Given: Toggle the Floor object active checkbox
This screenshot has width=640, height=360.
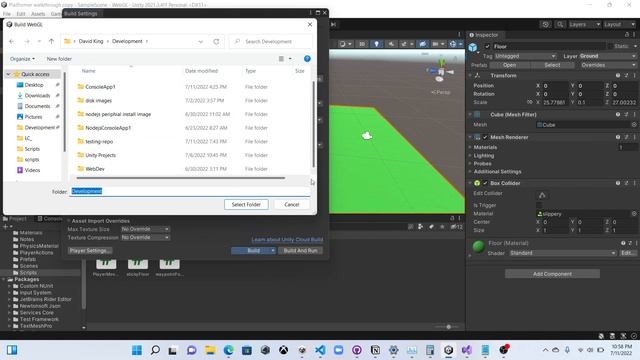Looking at the screenshot, I should coord(487,47).
